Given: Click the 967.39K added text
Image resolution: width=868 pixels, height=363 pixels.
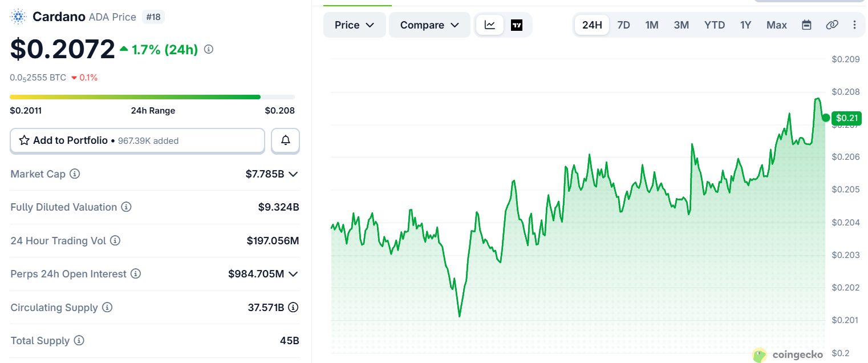Looking at the screenshot, I should 148,140.
